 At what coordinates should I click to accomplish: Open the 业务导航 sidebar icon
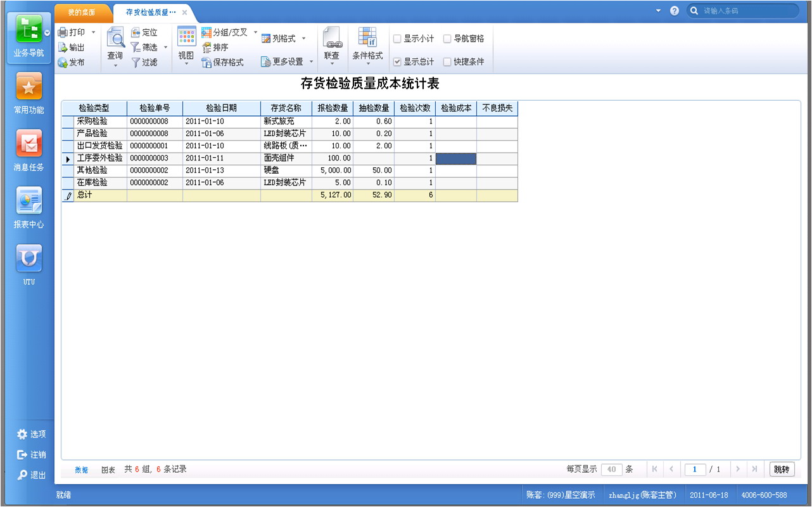[29, 30]
